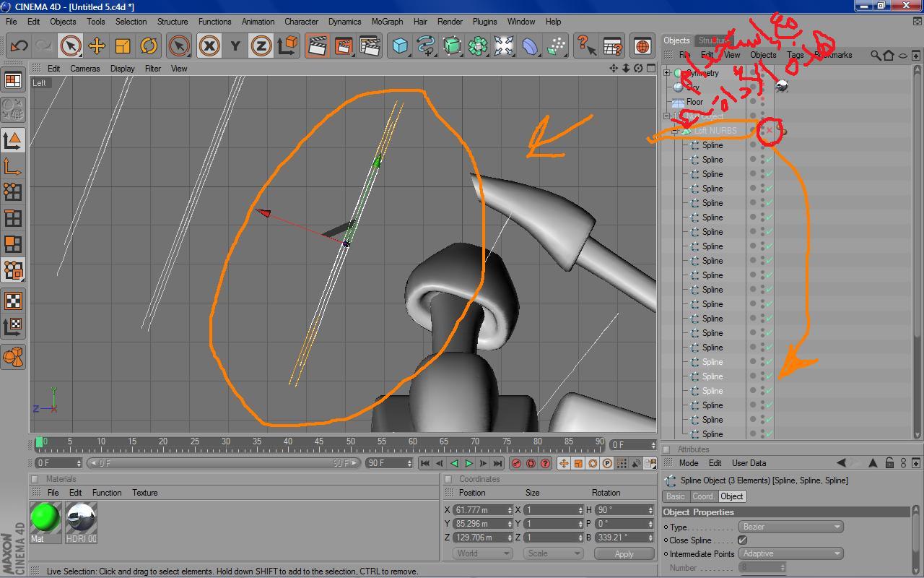Click the Undo arrow icon

(x=19, y=46)
